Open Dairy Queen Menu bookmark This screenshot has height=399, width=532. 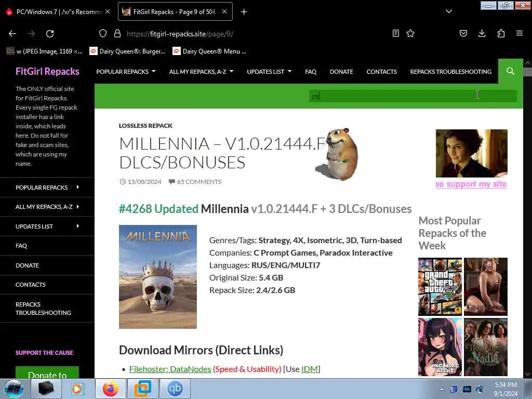pos(209,51)
